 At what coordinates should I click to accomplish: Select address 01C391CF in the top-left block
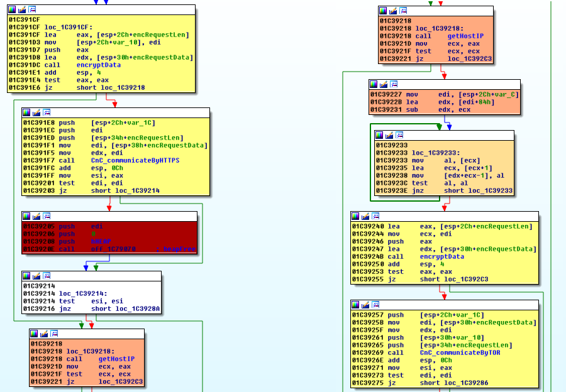22,19
